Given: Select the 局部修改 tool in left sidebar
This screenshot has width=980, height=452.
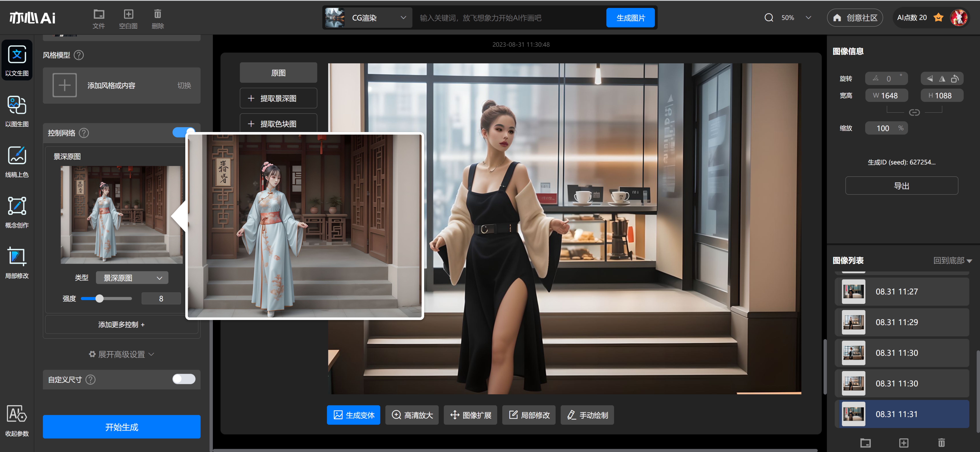Looking at the screenshot, I should [17, 263].
